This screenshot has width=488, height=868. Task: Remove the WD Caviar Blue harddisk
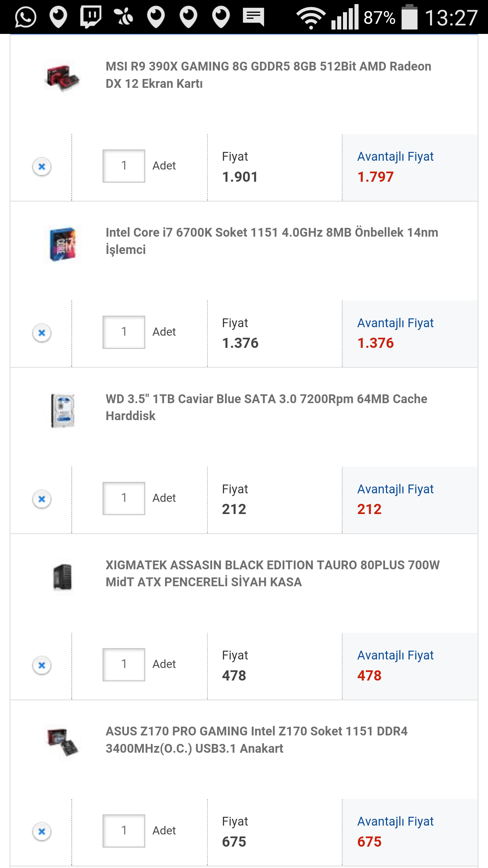coord(42,499)
